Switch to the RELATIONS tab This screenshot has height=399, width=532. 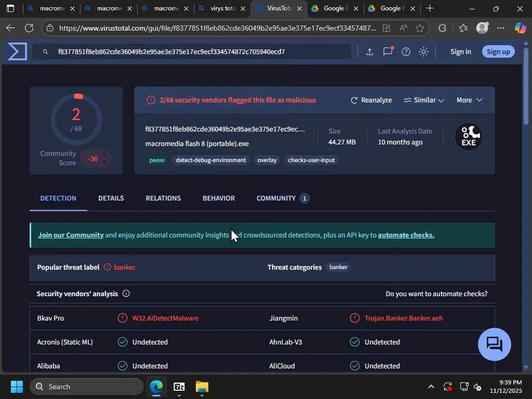(x=163, y=198)
